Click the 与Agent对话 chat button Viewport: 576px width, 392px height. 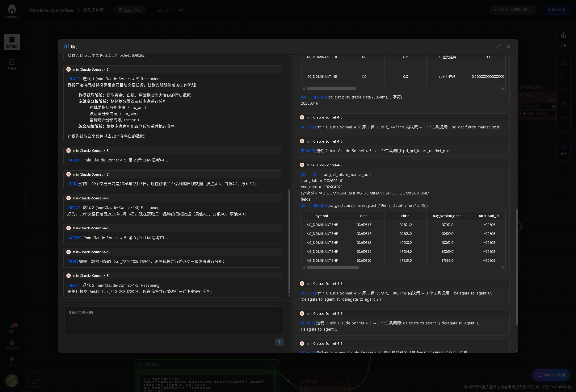tap(551, 375)
